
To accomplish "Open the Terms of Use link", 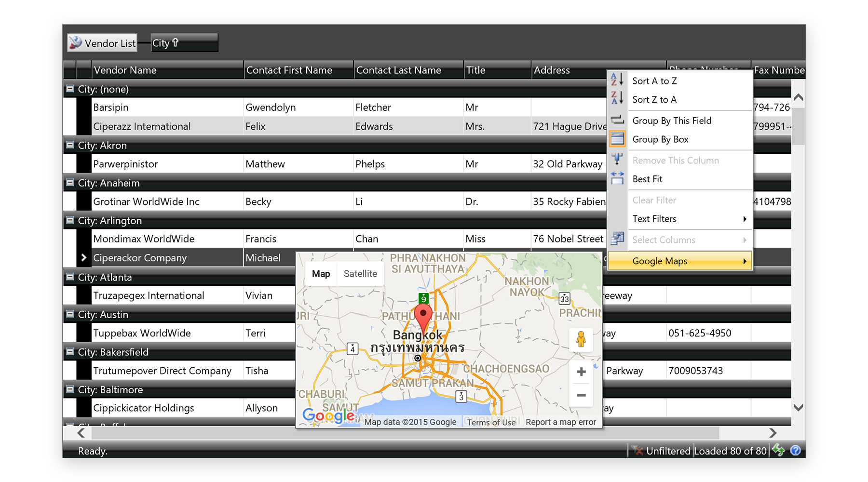I will click(x=491, y=422).
